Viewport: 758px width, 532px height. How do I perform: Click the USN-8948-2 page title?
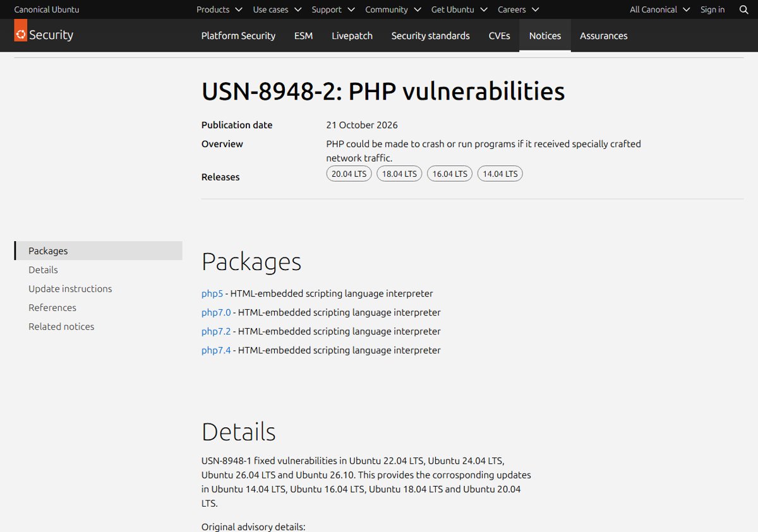[383, 92]
